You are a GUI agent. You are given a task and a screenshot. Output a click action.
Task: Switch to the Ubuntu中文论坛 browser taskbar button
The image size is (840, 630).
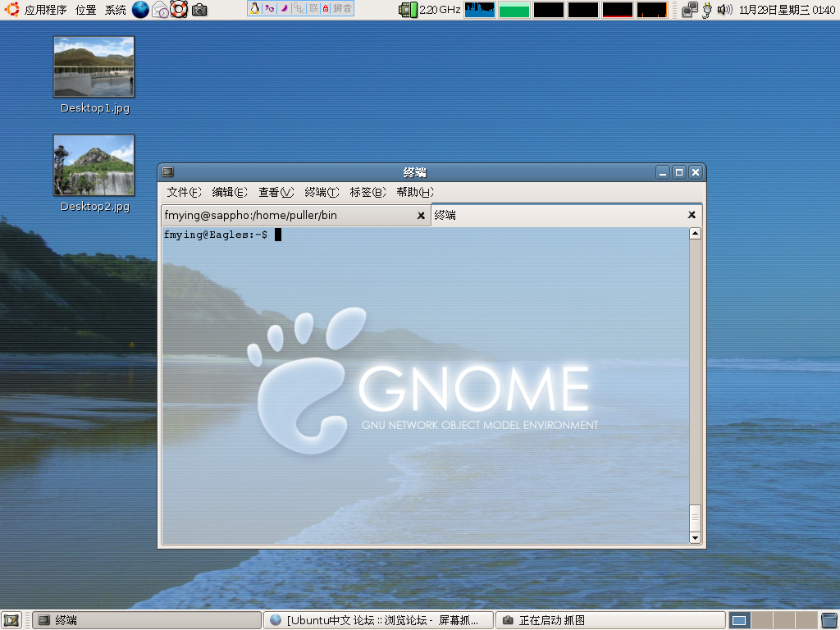pos(378,621)
